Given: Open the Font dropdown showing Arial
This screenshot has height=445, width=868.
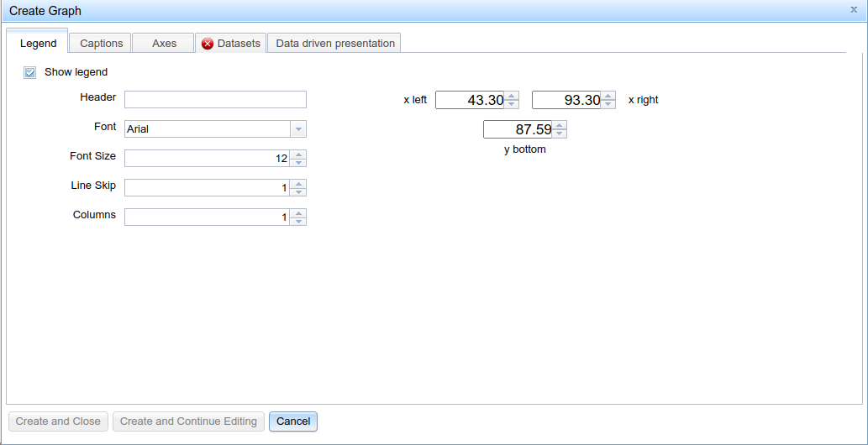Looking at the screenshot, I should coord(298,129).
